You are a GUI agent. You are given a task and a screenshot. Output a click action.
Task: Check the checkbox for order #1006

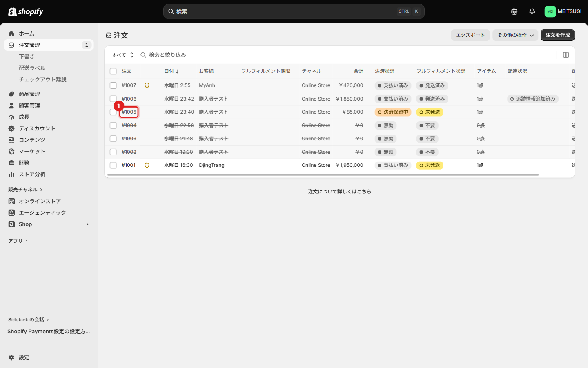point(113,99)
